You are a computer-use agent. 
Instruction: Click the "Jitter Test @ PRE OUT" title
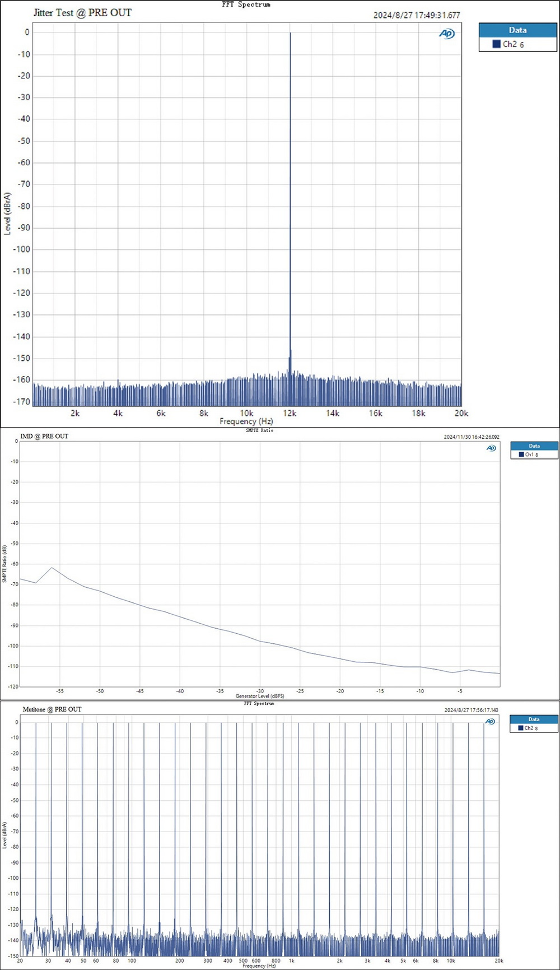[82, 12]
